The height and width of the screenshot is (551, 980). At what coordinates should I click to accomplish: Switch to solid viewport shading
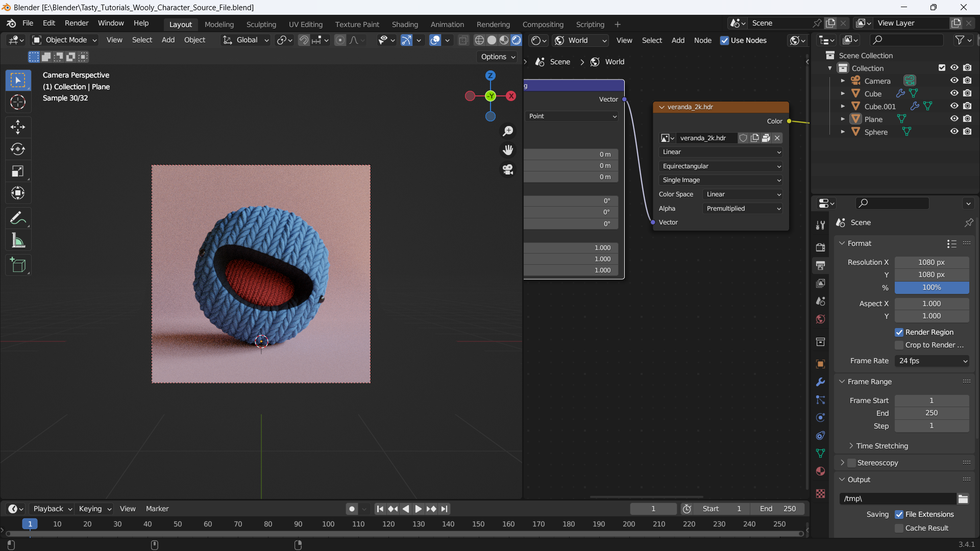tap(492, 40)
